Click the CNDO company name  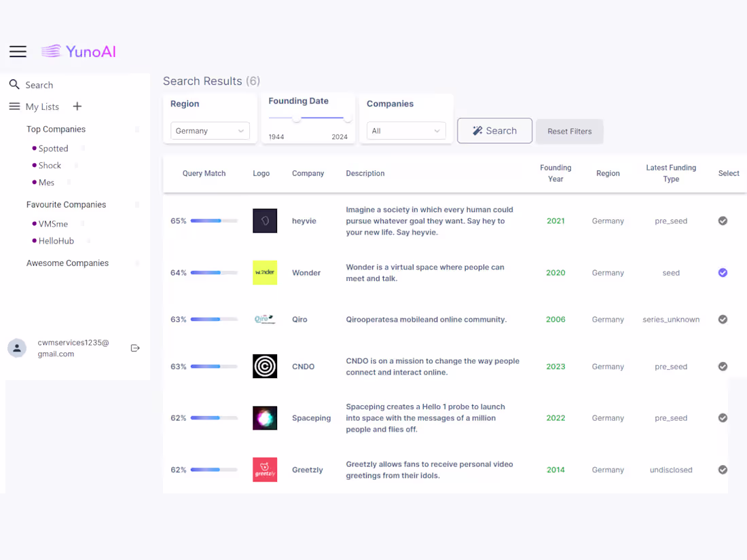[x=303, y=367]
